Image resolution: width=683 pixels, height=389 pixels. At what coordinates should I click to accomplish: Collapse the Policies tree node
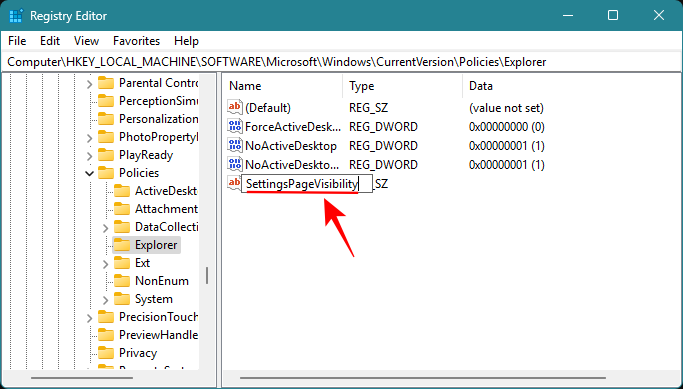pos(90,173)
